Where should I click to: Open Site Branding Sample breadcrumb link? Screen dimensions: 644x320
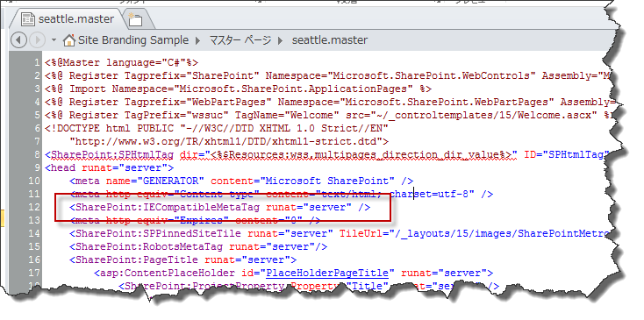pyautogui.click(x=133, y=40)
